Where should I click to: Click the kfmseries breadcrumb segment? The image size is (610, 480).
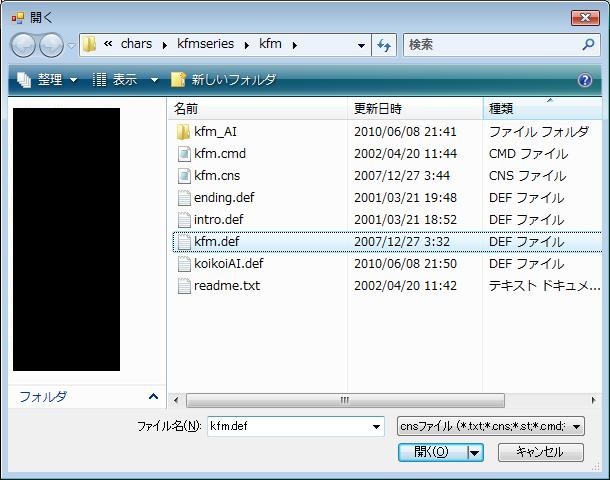click(205, 44)
